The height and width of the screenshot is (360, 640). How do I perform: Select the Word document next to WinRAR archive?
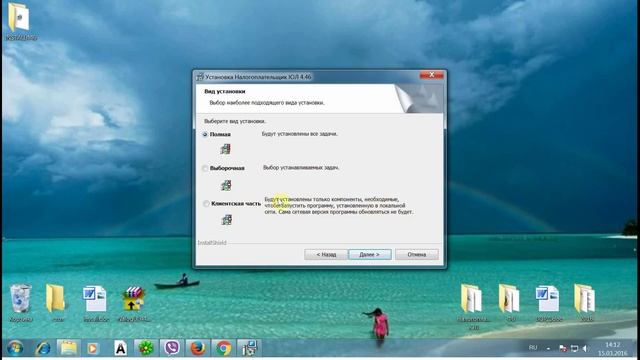(96, 303)
